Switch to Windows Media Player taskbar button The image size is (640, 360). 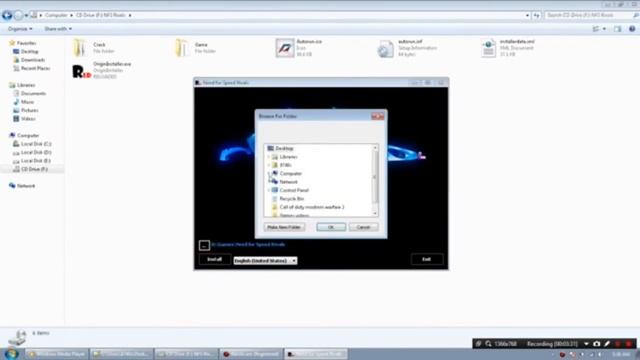click(57, 354)
